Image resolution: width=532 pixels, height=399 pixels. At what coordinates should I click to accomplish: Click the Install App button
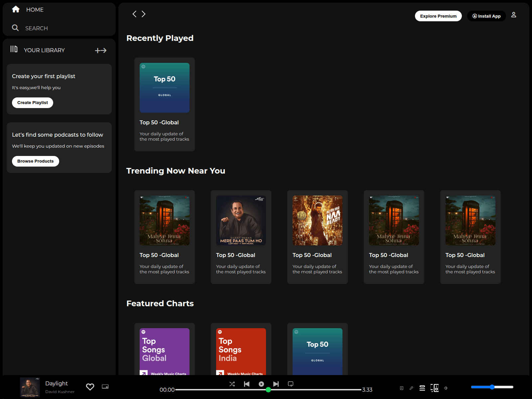click(x=486, y=16)
